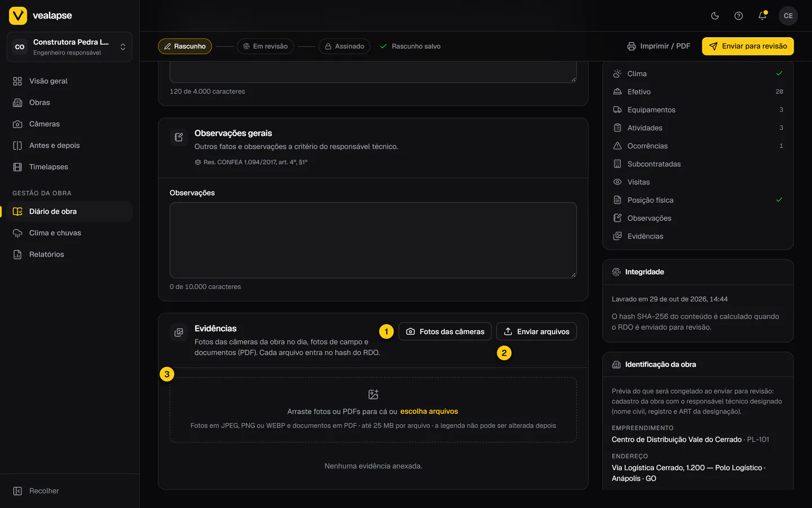The width and height of the screenshot is (812, 508).
Task: Click the Clima e chuvas cloud icon
Action: 17,233
